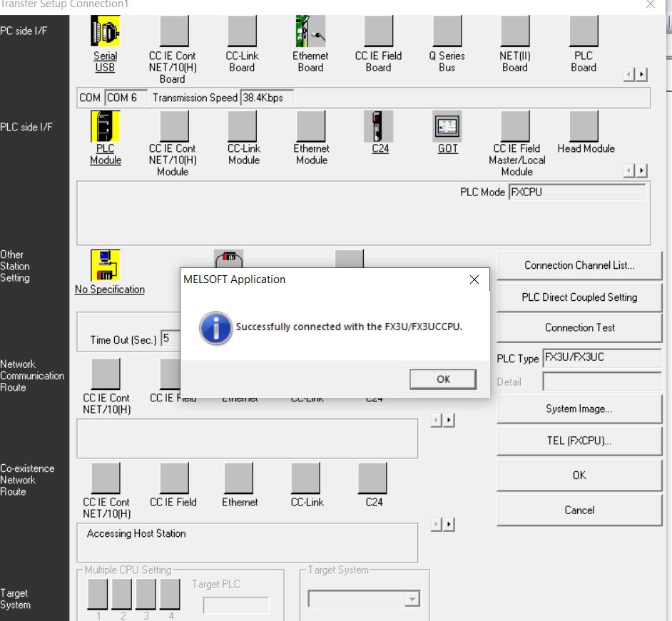Screen dimensions: 672x621
Task: Run the Connection Test
Action: pyautogui.click(x=579, y=328)
